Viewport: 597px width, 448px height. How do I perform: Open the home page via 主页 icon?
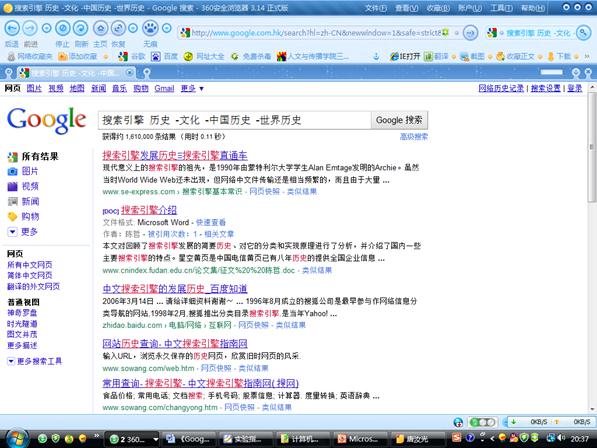pos(100,28)
